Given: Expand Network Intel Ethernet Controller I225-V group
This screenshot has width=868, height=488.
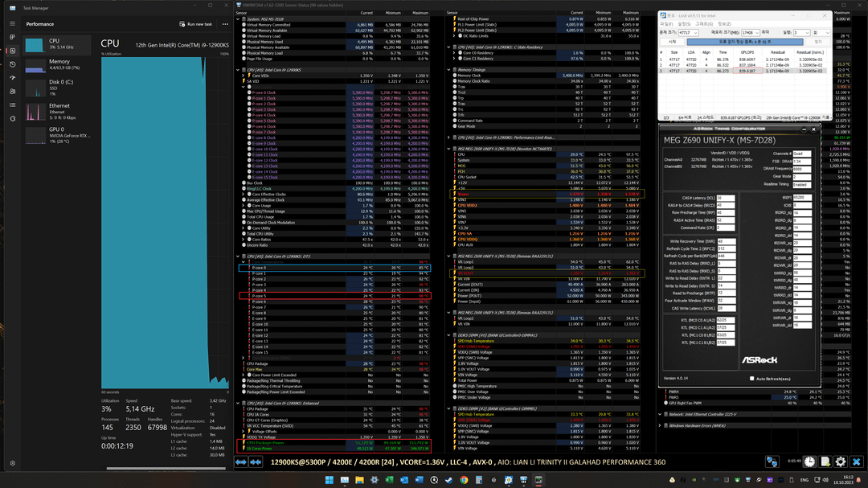Looking at the screenshot, I should point(660,414).
